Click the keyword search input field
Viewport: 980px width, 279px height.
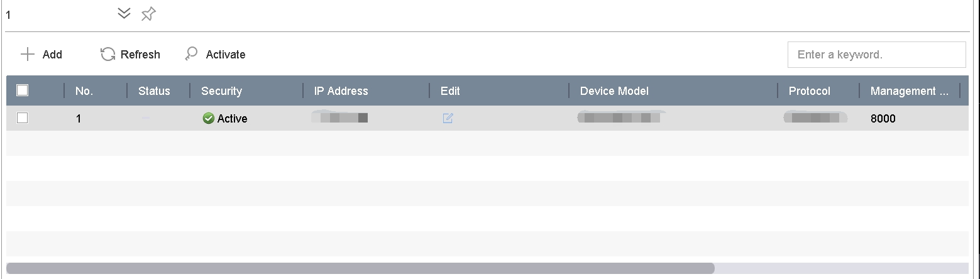click(876, 55)
